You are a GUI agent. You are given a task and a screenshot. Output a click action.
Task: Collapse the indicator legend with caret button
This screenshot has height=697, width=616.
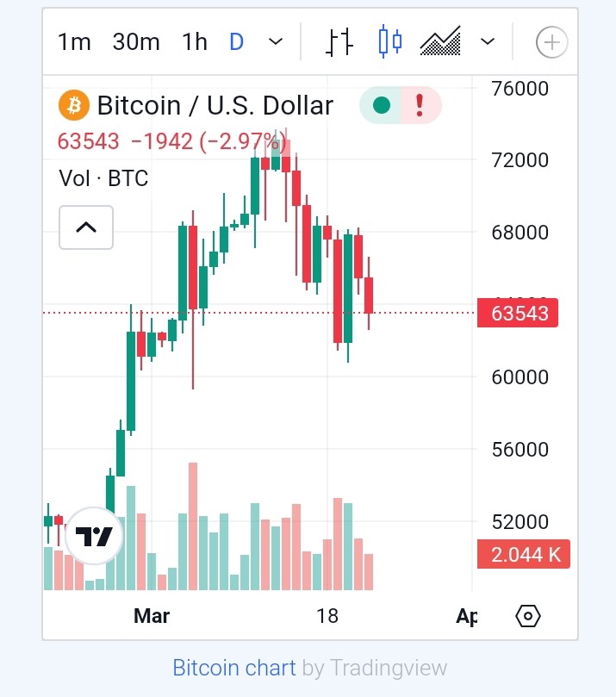pyautogui.click(x=86, y=227)
